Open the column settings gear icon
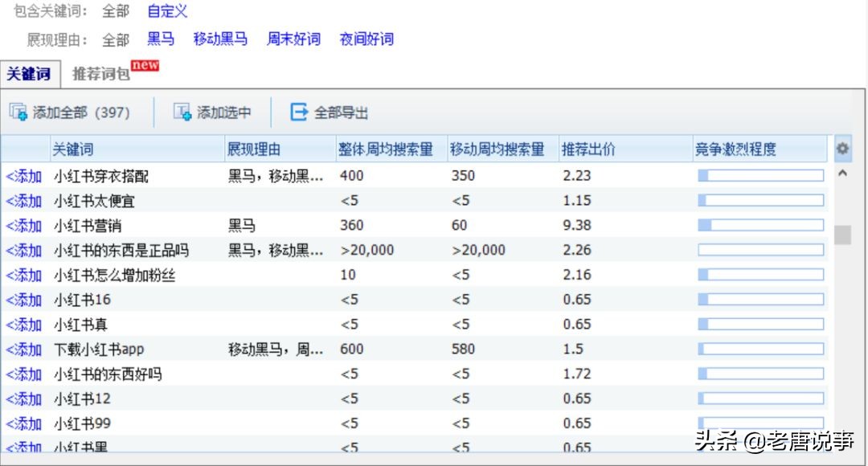868x466 pixels. (x=841, y=148)
